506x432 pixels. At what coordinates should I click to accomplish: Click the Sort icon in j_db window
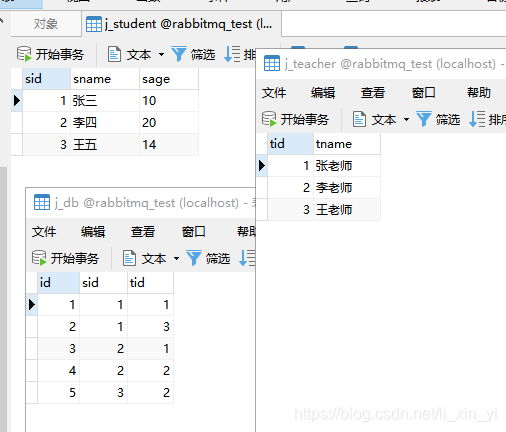point(247,258)
